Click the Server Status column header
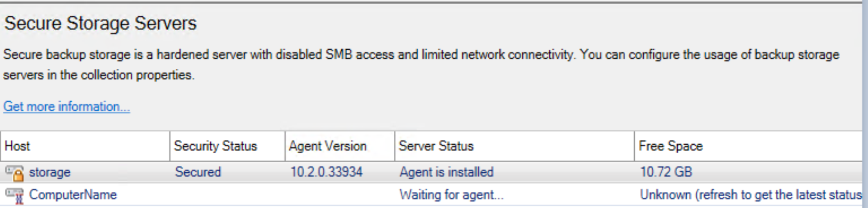The width and height of the screenshot is (868, 208). (x=514, y=146)
